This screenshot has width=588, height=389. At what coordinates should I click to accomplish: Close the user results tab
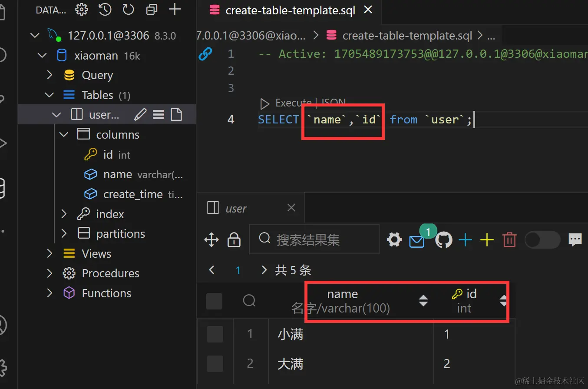click(291, 208)
